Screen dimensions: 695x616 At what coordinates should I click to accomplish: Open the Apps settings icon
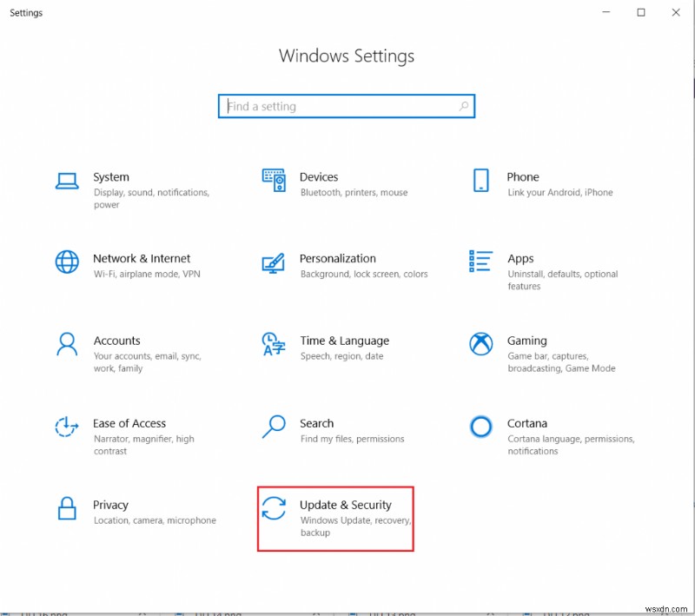tap(480, 262)
